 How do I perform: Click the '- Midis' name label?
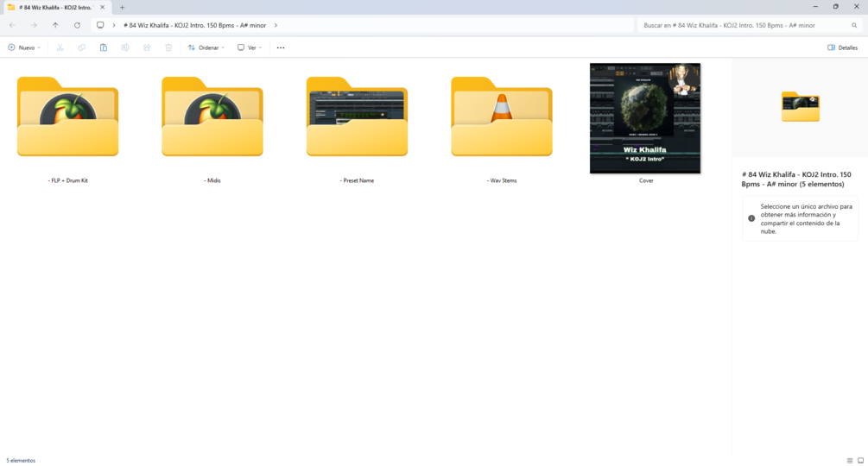212,180
